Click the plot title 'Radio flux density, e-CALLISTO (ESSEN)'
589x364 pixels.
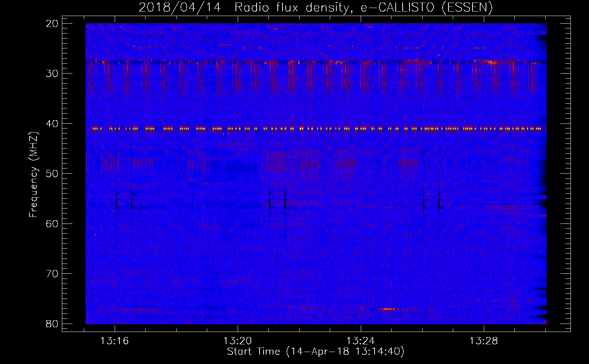(363, 7)
